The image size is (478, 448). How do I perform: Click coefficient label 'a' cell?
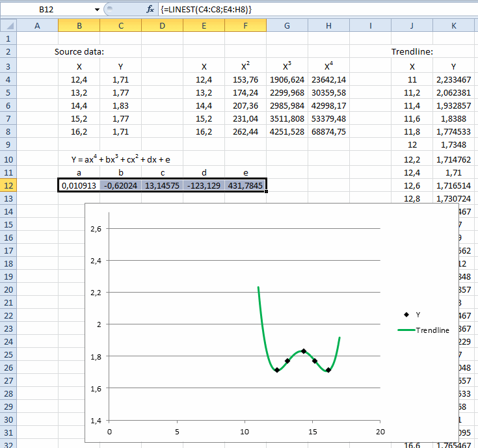pos(79,173)
